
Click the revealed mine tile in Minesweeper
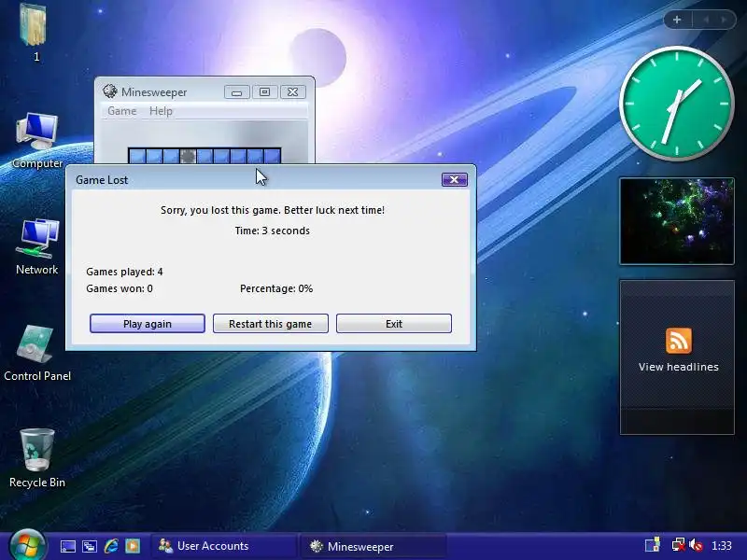(x=189, y=156)
